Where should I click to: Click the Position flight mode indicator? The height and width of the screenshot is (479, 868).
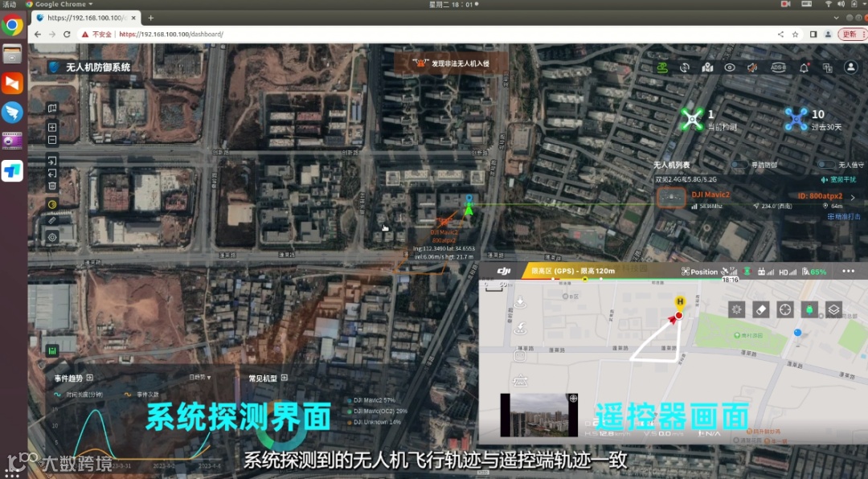700,272
